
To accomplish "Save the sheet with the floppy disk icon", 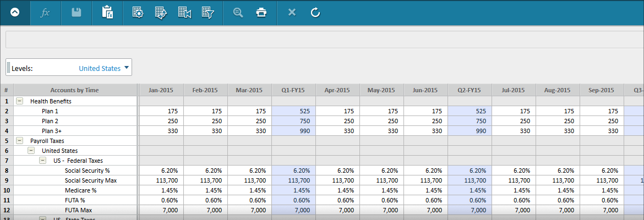I will 76,12.
